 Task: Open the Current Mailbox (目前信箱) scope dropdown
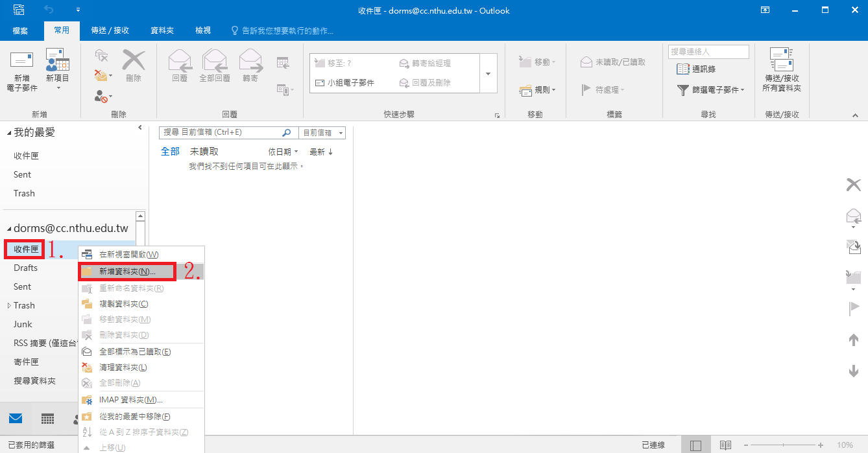tap(322, 133)
